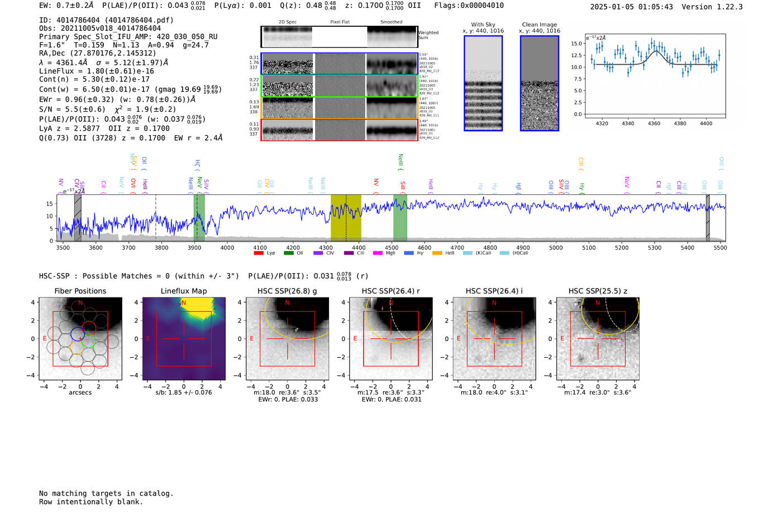The width and height of the screenshot is (782, 532).
Task: Click the Pixel Flat column header
Action: (340, 22)
